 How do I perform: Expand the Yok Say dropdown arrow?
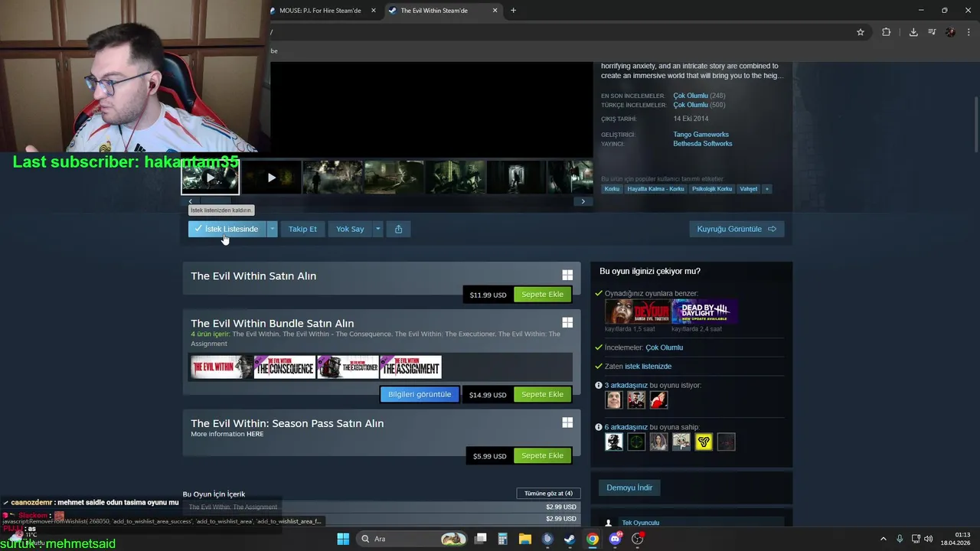pos(377,229)
